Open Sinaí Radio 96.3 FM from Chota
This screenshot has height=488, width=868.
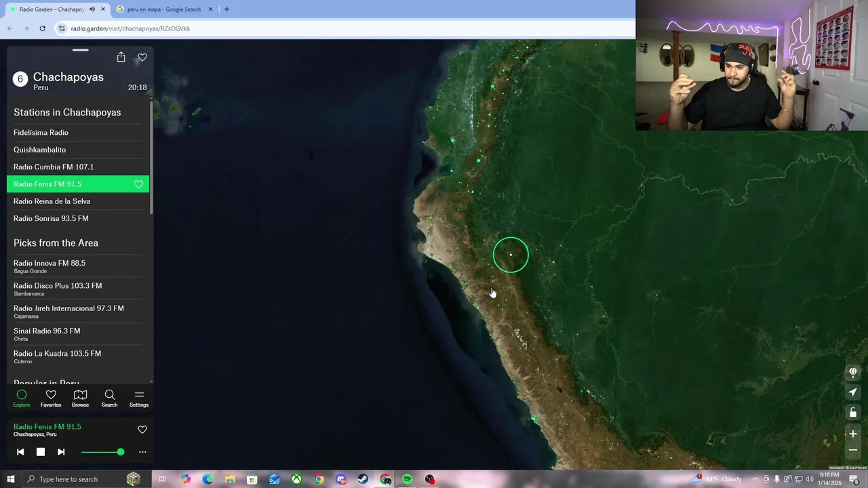point(78,334)
